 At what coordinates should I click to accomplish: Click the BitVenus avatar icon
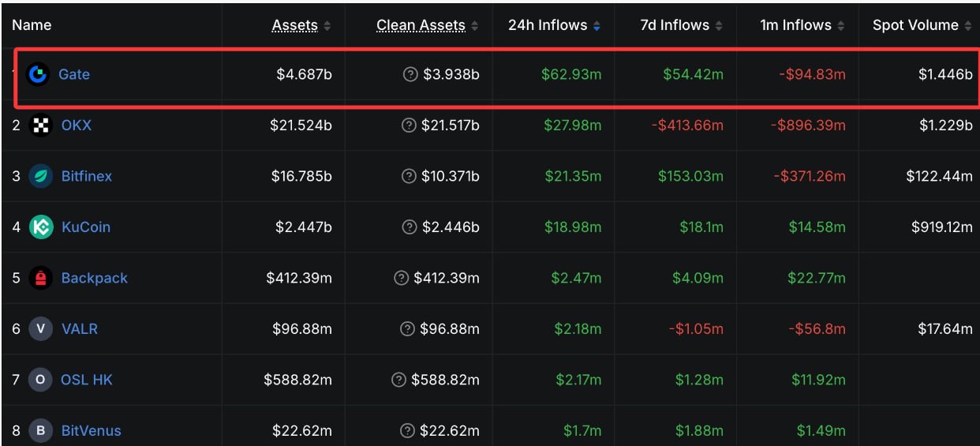click(x=40, y=430)
